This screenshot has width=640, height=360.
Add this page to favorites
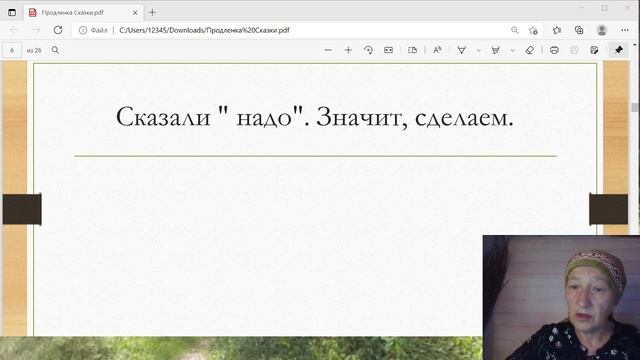pyautogui.click(x=533, y=30)
